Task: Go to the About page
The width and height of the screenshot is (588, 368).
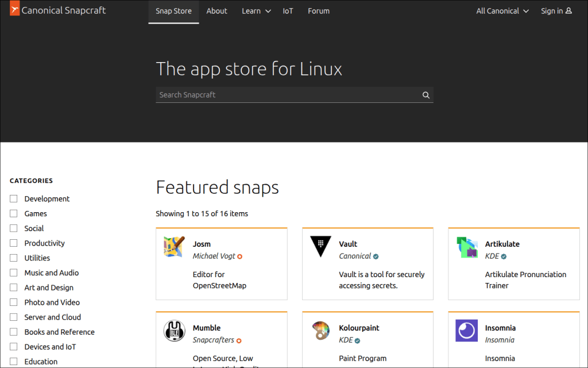Action: click(x=216, y=11)
